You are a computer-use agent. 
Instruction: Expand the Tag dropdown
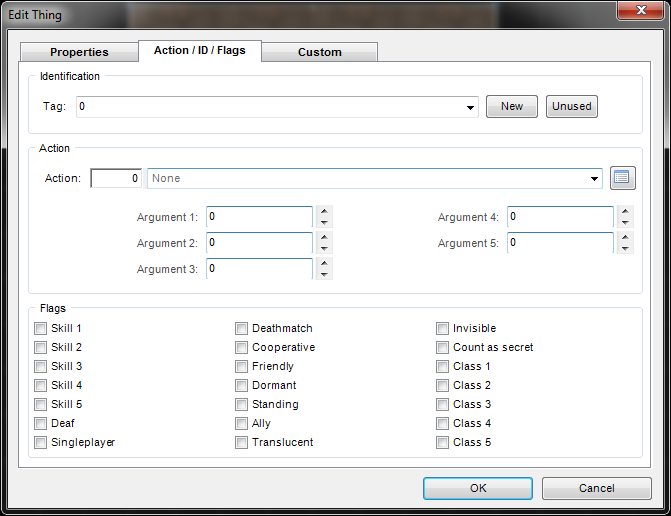470,107
